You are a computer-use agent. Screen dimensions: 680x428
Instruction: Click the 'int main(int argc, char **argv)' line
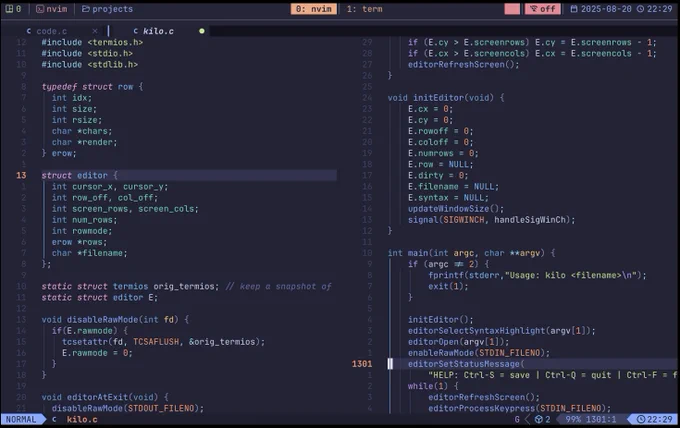471,253
